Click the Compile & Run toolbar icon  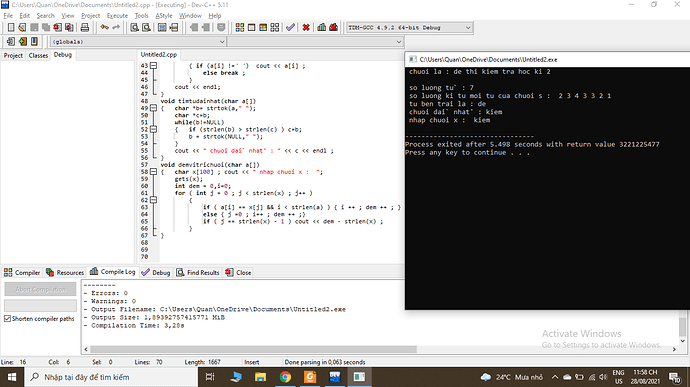(263, 27)
